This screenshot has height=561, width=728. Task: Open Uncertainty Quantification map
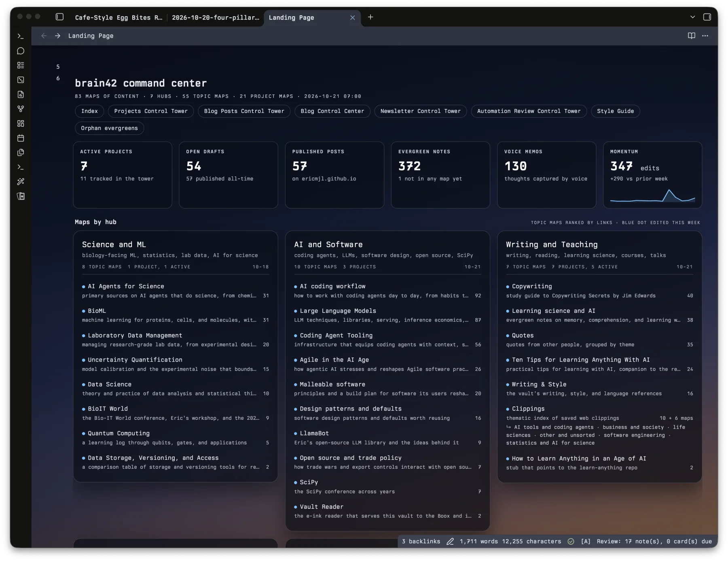(x=135, y=360)
